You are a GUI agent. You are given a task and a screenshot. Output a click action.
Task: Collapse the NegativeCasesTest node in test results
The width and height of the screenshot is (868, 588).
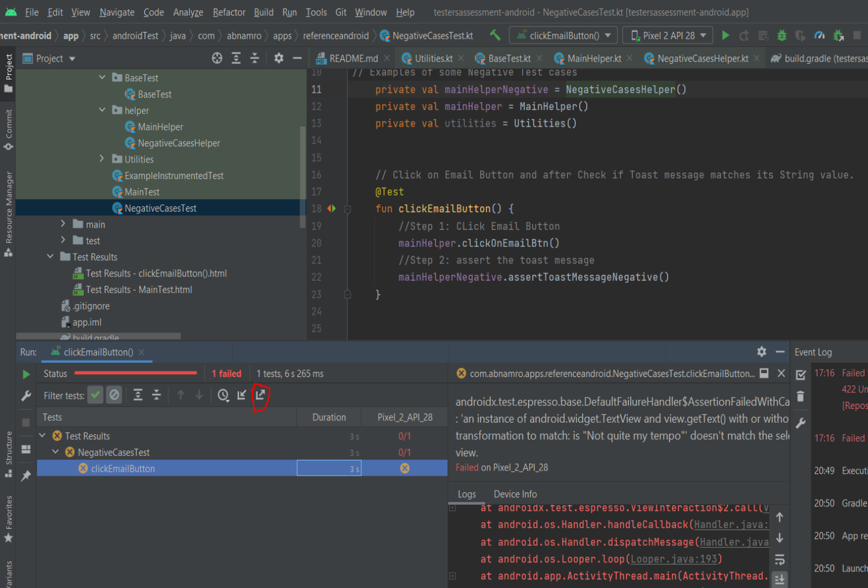point(55,452)
